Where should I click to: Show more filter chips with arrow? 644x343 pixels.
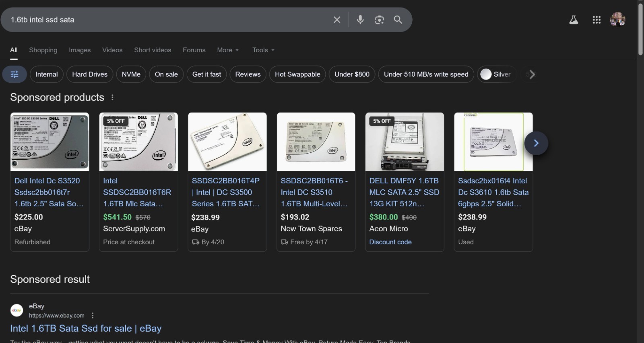532,74
